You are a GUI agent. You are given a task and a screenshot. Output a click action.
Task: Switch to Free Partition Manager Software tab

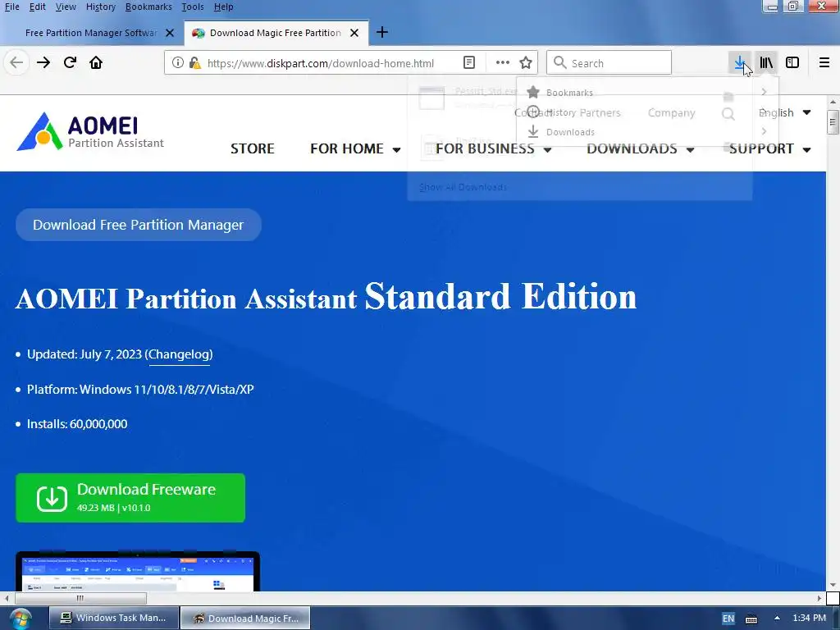pos(92,33)
